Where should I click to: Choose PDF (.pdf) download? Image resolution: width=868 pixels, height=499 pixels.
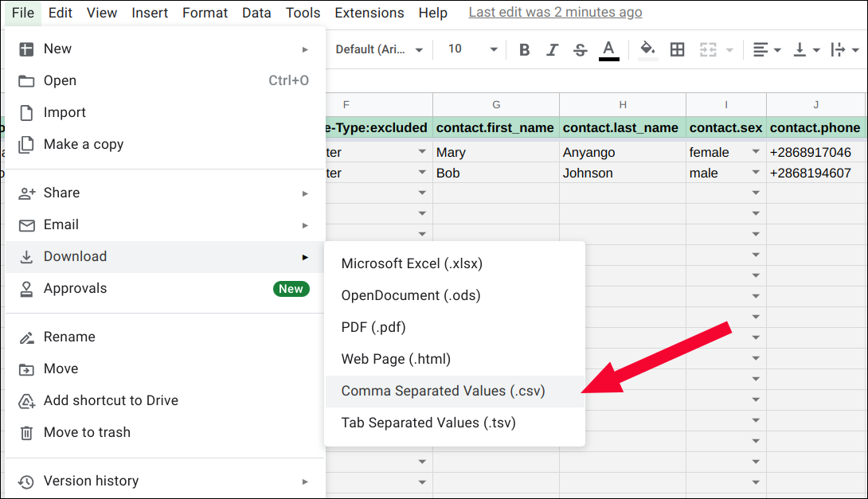point(455,328)
